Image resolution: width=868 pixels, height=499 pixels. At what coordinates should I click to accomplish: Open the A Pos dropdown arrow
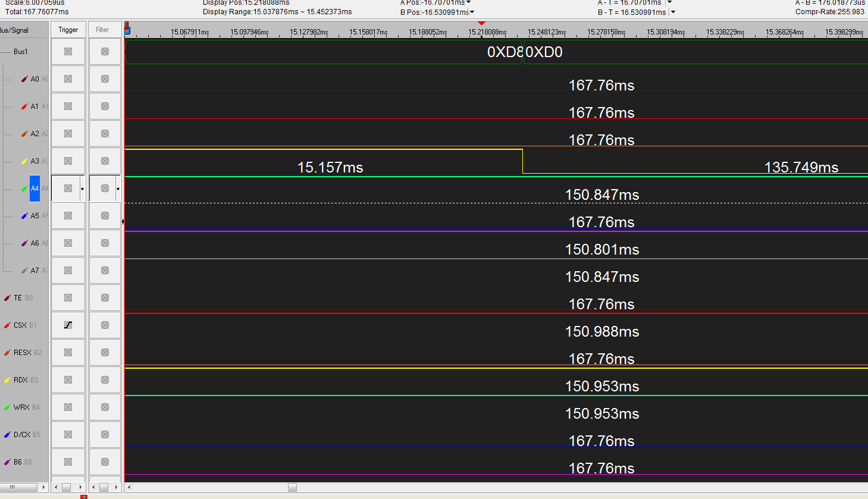point(469,2)
